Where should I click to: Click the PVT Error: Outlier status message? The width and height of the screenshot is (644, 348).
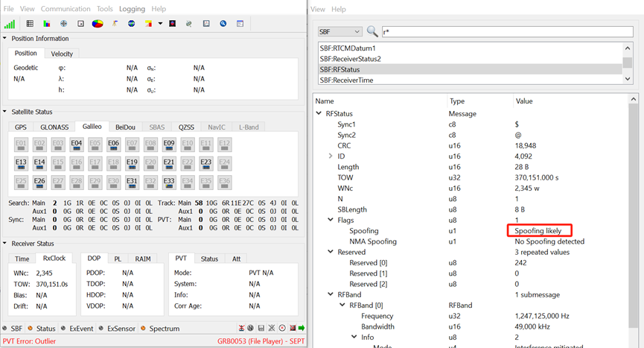pyautogui.click(x=29, y=341)
